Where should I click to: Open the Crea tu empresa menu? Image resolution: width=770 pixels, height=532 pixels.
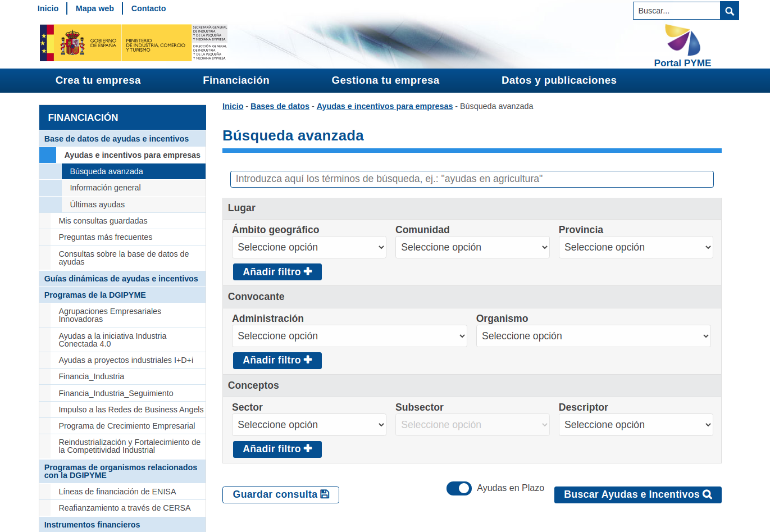[x=98, y=80]
